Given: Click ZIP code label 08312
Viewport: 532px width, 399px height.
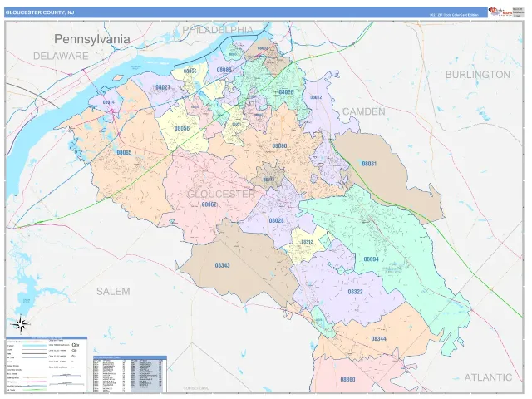Looking at the screenshot, I should (x=307, y=242).
